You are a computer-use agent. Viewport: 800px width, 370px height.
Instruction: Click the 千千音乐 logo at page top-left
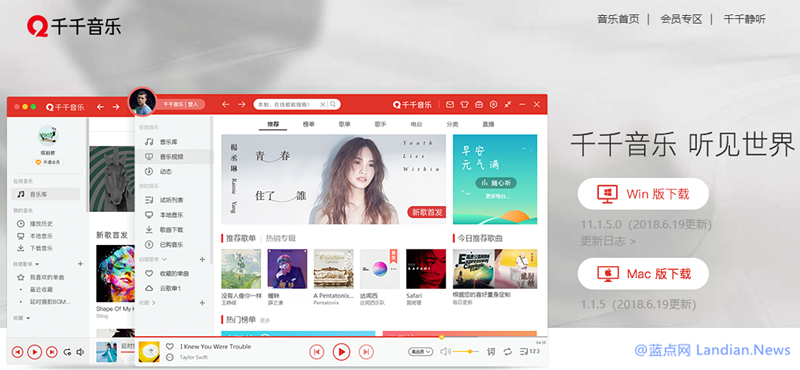74,25
